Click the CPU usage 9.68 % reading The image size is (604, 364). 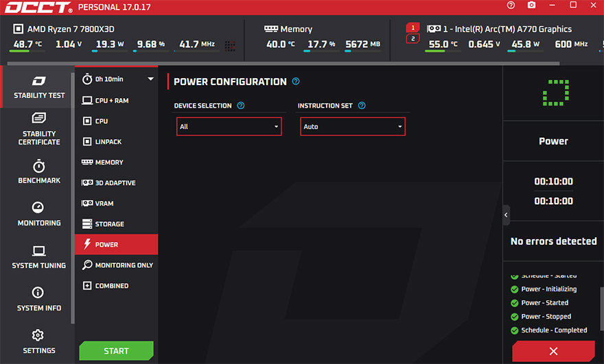click(150, 45)
